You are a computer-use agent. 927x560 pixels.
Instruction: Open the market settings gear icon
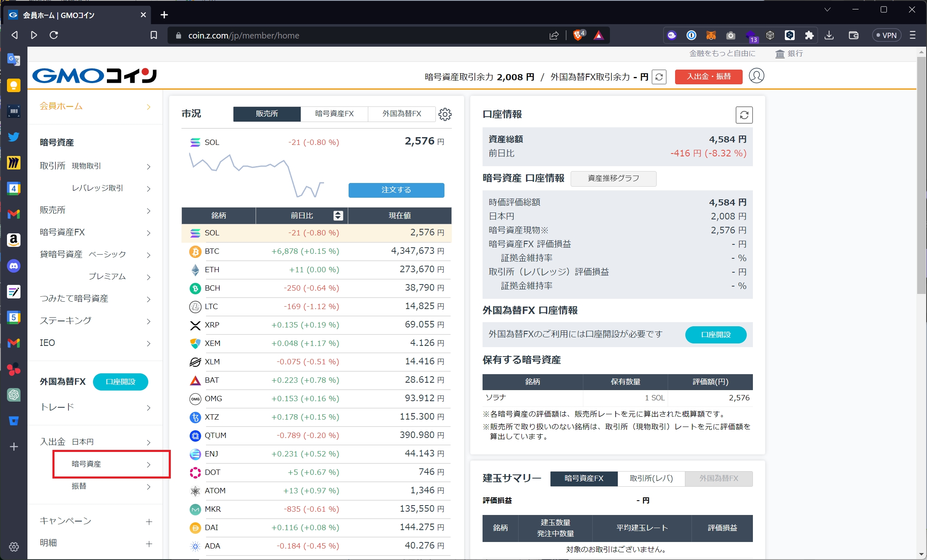pyautogui.click(x=445, y=114)
